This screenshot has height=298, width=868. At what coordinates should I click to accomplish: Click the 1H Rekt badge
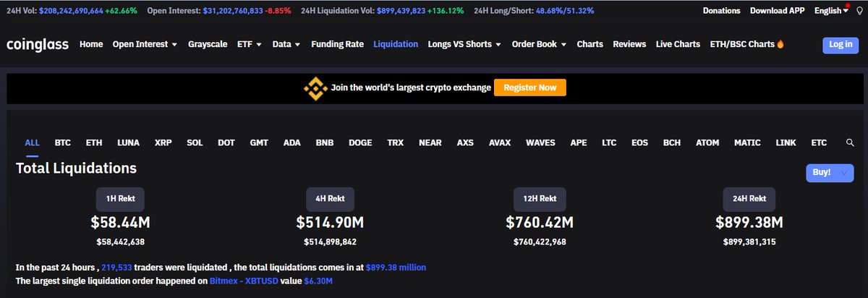(121, 198)
